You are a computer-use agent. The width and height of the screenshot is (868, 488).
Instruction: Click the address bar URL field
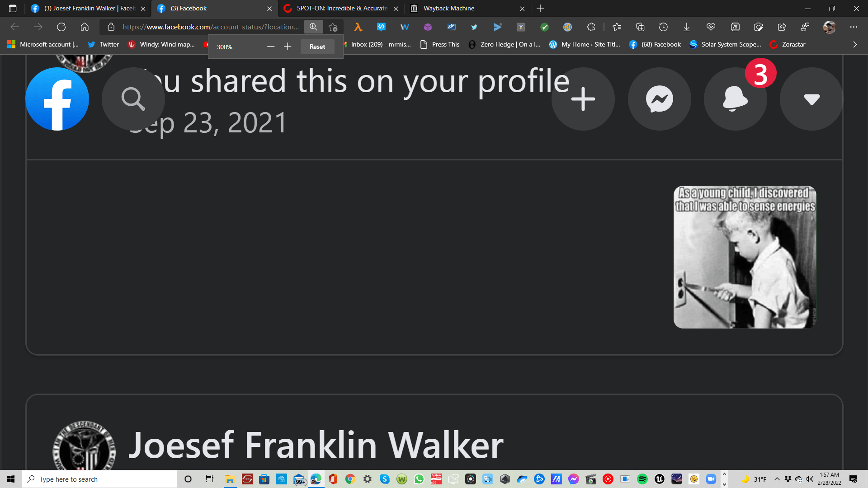(210, 27)
